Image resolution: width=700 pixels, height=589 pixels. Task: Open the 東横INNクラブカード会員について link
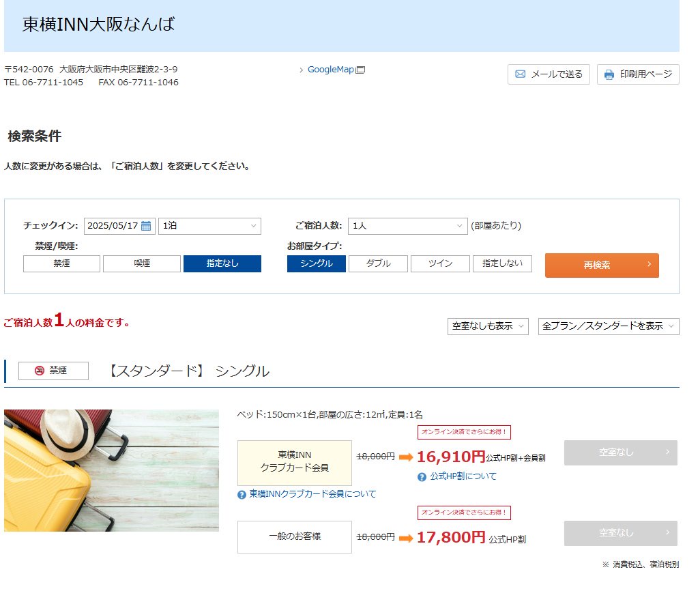(x=312, y=494)
